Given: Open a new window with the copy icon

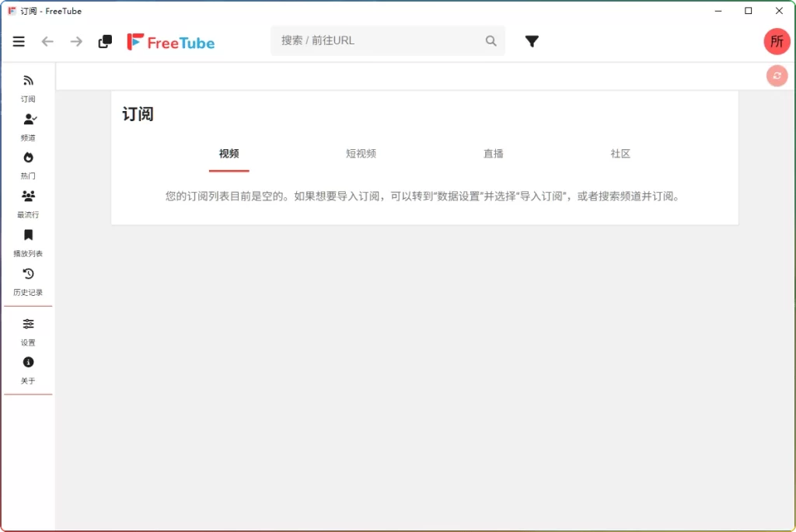Looking at the screenshot, I should pos(105,42).
